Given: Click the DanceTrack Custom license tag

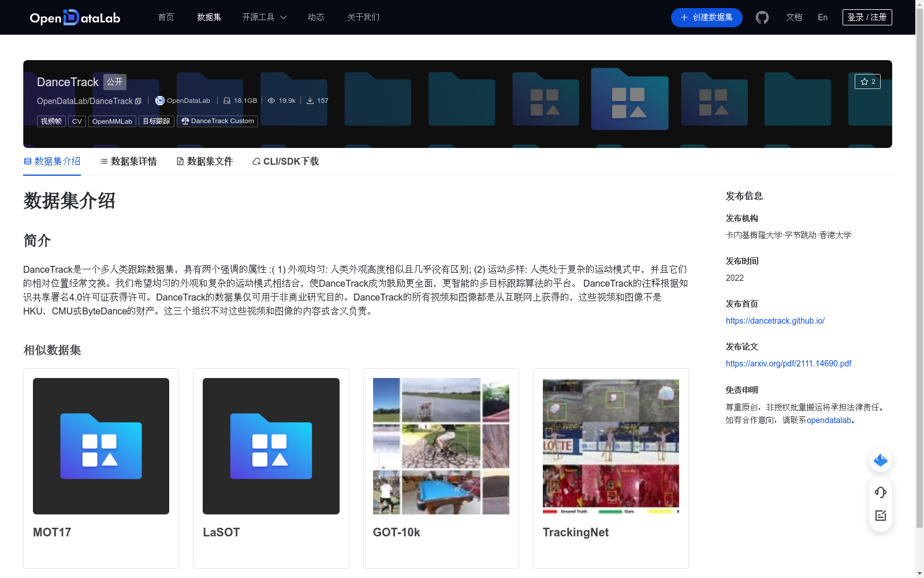Looking at the screenshot, I should 217,121.
